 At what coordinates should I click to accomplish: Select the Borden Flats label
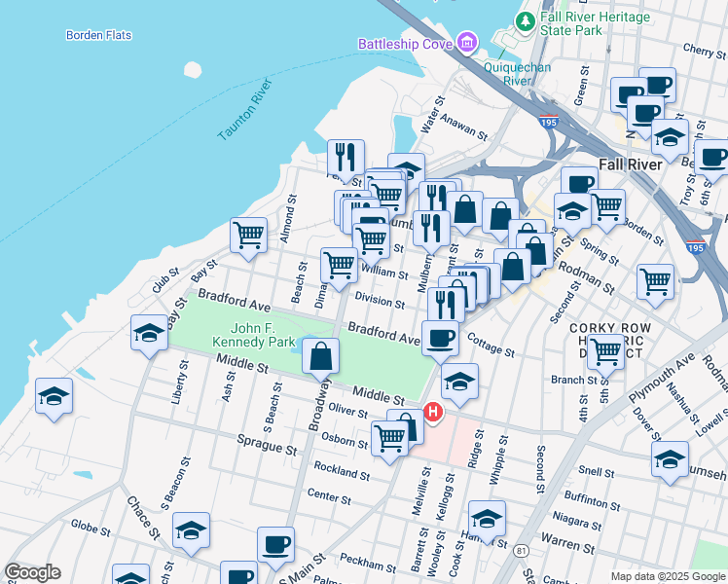pos(99,35)
